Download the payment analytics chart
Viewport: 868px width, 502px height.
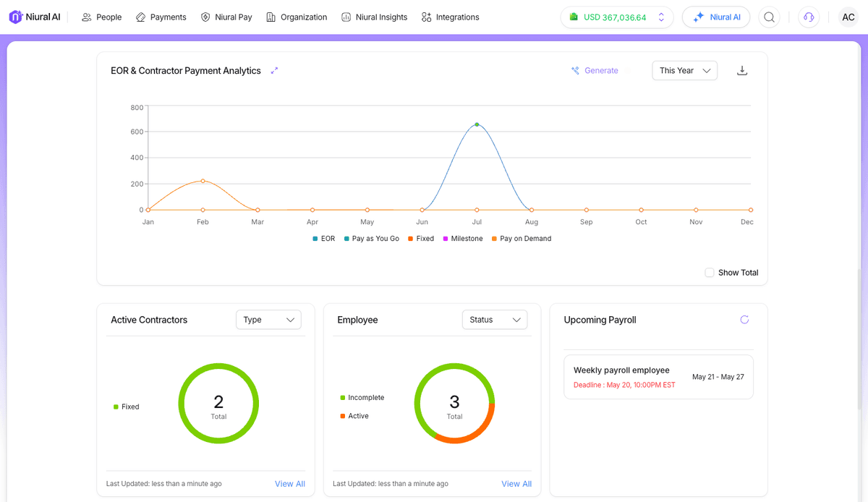point(741,71)
